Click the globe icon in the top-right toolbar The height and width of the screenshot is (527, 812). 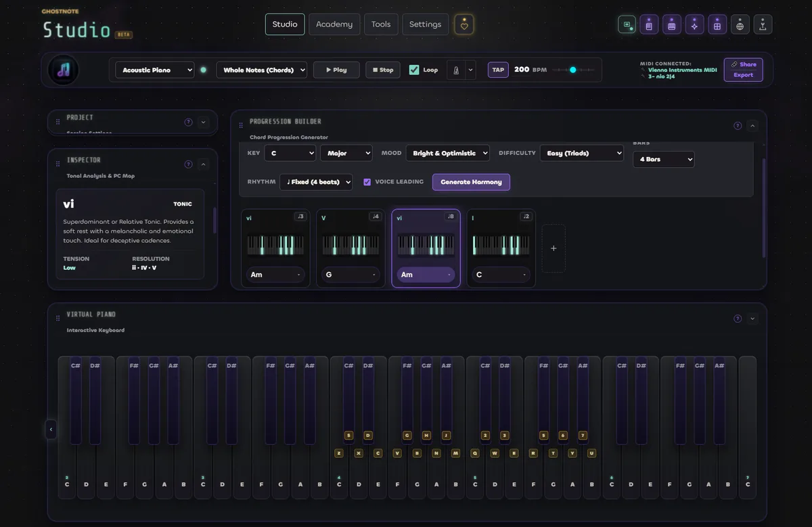click(x=740, y=25)
